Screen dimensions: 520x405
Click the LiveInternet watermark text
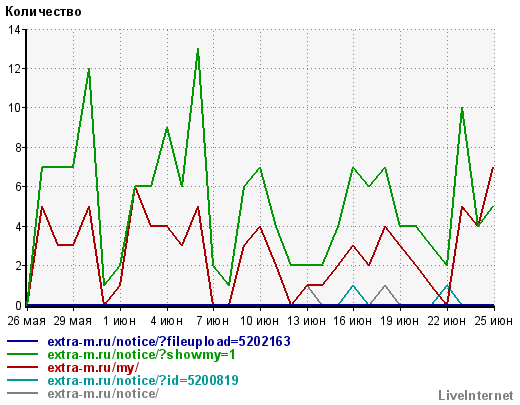click(476, 395)
